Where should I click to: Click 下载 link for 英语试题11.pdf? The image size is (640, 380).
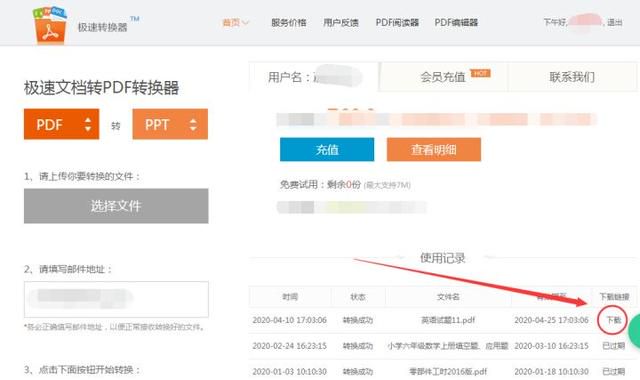[x=613, y=320]
